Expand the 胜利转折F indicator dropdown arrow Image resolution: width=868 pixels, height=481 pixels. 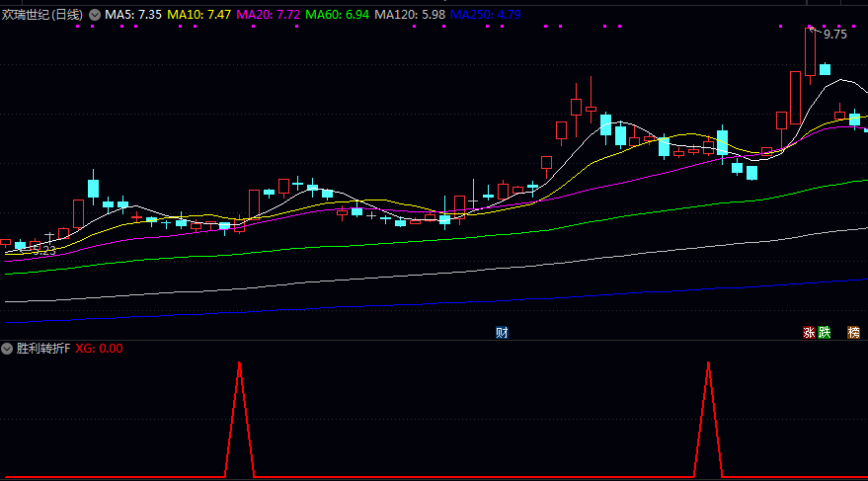coord(8,349)
